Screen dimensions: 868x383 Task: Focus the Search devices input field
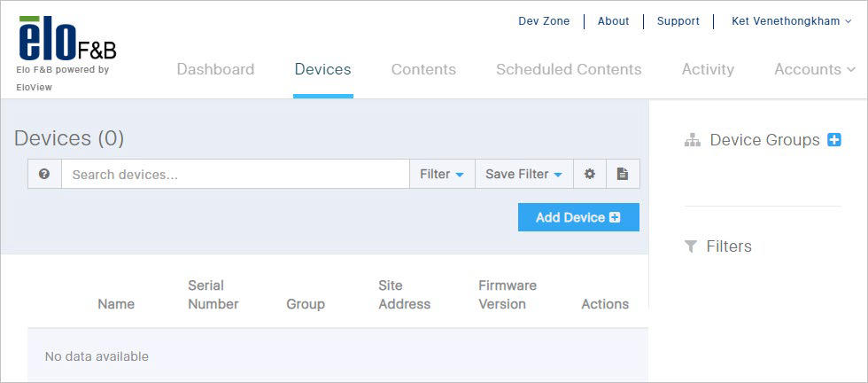[236, 174]
